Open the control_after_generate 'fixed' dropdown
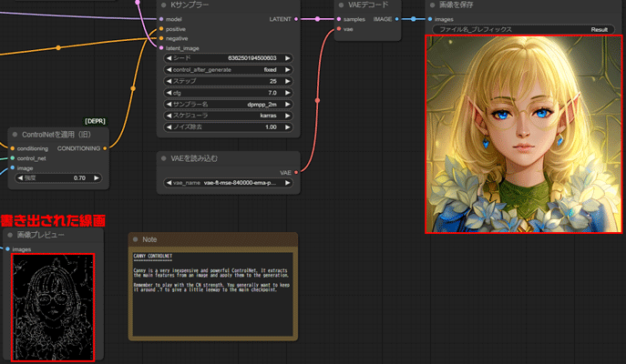 228,70
